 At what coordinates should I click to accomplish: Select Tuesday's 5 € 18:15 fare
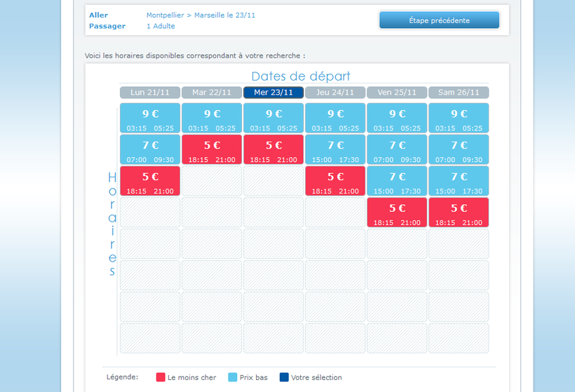[212, 150]
